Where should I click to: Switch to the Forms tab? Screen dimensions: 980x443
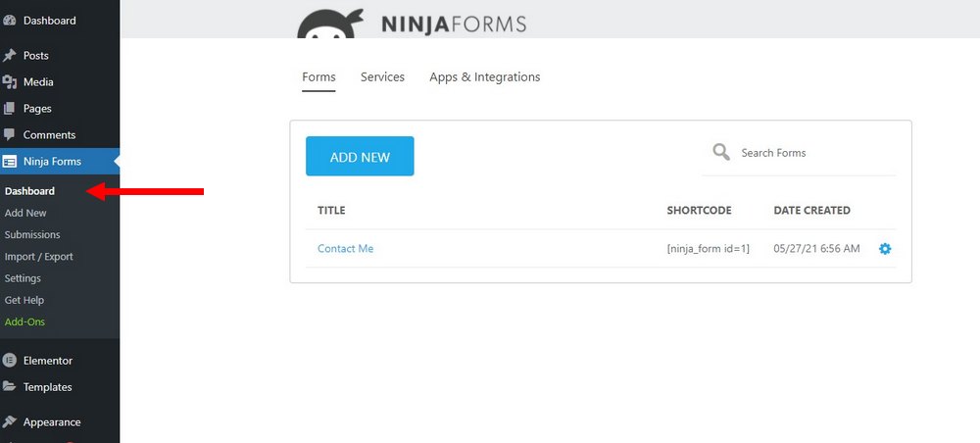click(x=318, y=77)
